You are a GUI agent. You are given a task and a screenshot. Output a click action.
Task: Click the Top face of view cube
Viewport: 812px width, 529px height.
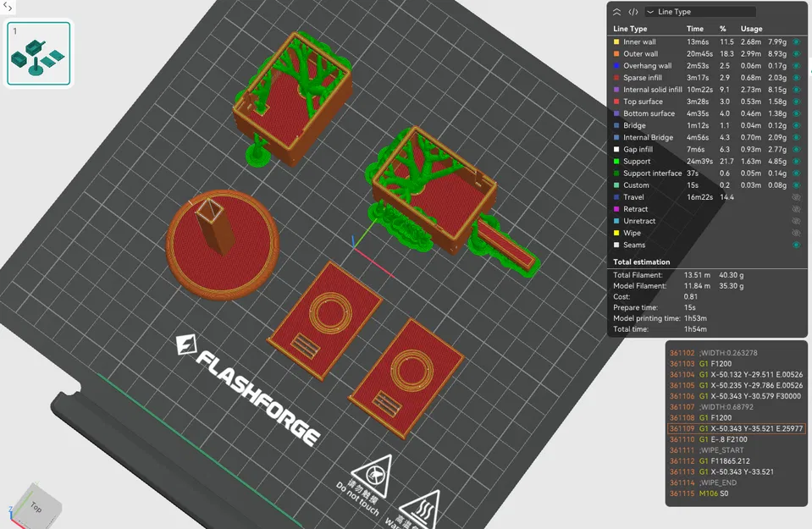point(36,506)
